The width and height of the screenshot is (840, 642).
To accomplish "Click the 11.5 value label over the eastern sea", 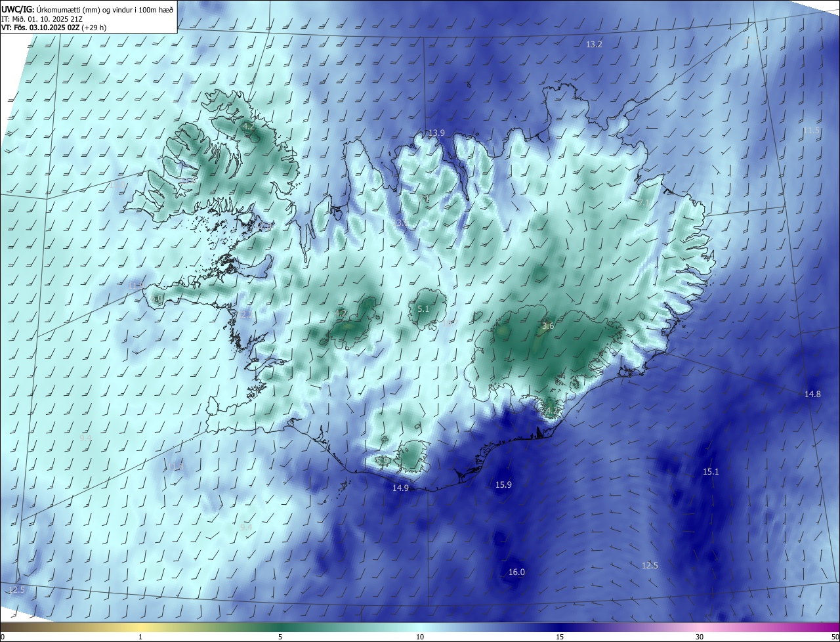I will [x=811, y=131].
